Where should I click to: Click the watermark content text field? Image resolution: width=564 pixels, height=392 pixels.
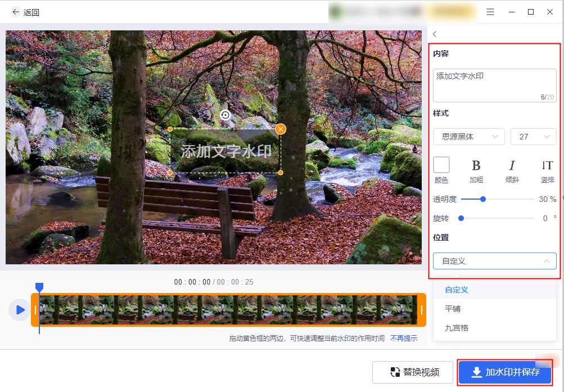point(495,85)
